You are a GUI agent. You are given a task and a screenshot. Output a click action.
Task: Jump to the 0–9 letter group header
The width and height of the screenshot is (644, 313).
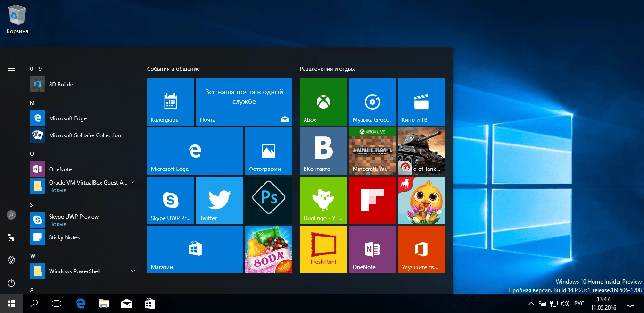click(x=36, y=69)
